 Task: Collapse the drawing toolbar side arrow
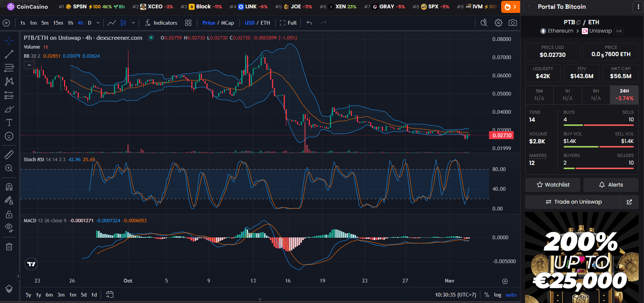[x=18, y=276]
